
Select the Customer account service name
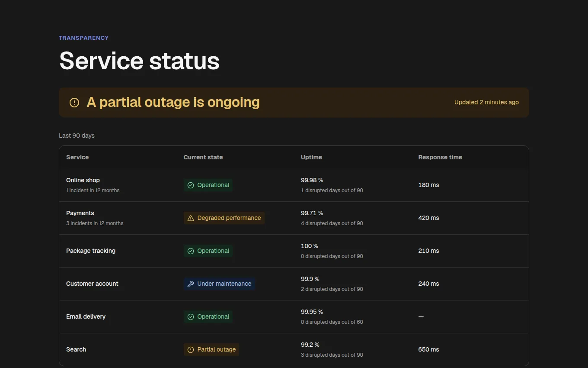(92, 284)
